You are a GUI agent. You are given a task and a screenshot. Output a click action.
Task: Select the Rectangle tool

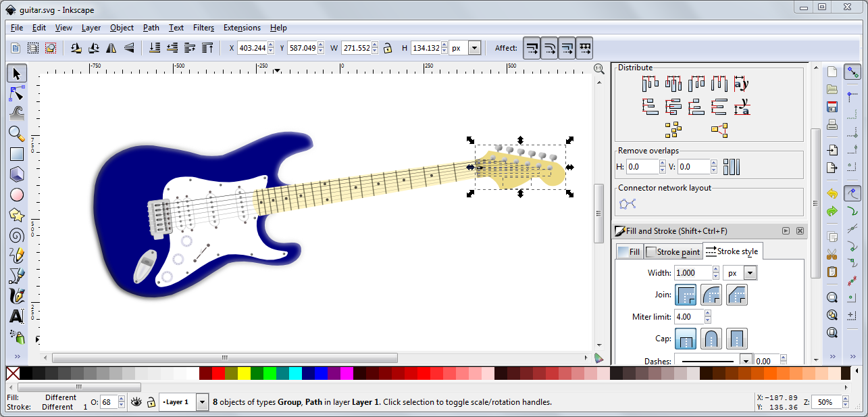tap(17, 154)
